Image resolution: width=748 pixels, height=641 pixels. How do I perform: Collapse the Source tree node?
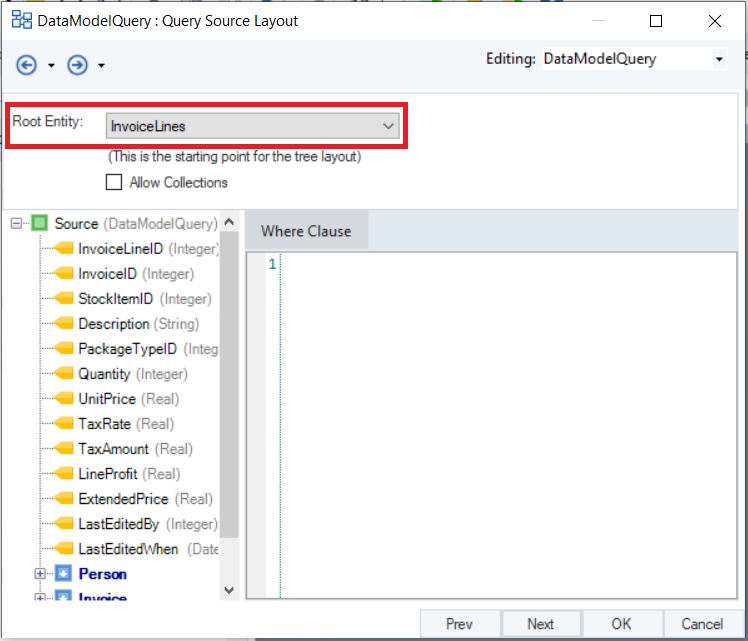pos(16,223)
